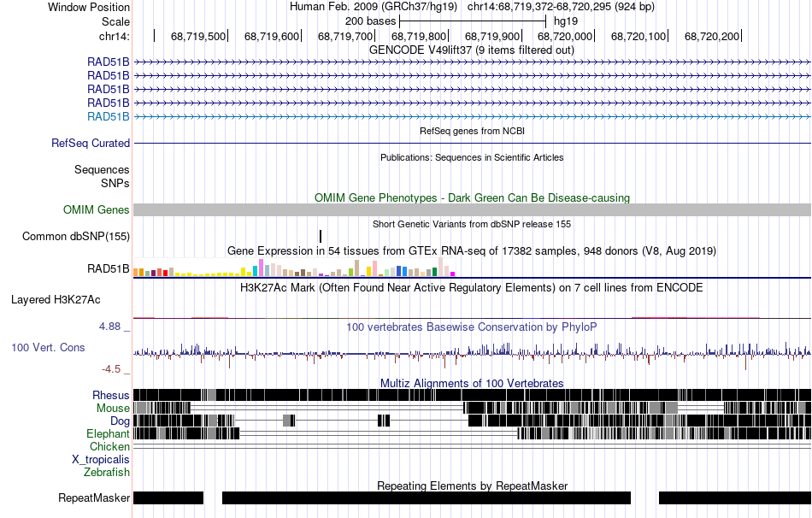812x518 pixels.
Task: Click the first orange GTEx expression bar
Action: click(x=136, y=273)
